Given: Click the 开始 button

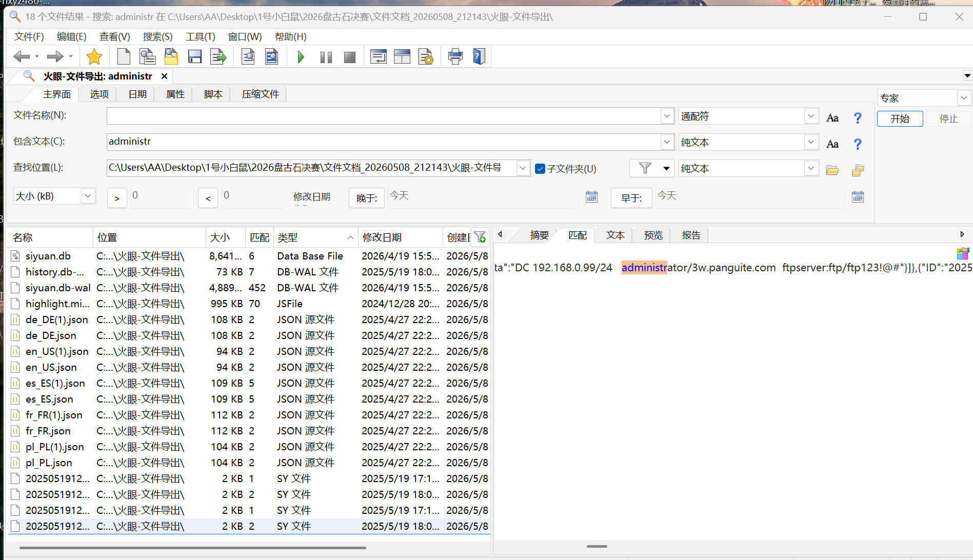Looking at the screenshot, I should 900,119.
